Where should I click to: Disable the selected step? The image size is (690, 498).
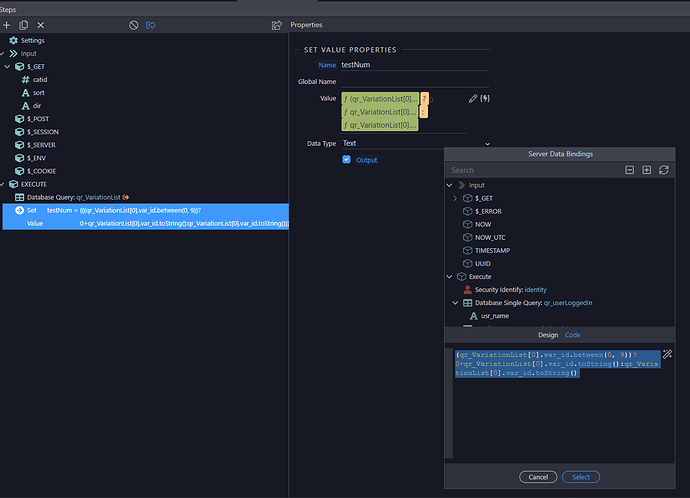click(x=133, y=25)
